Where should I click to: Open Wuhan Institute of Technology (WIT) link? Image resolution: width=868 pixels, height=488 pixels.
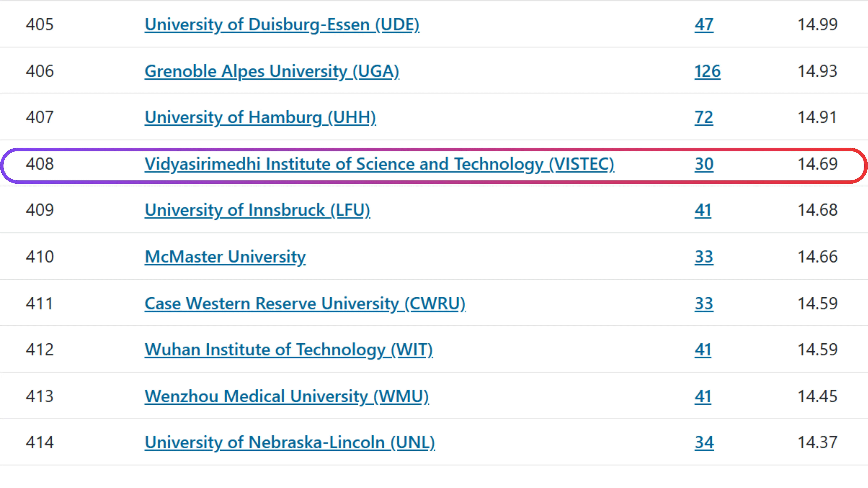click(289, 350)
